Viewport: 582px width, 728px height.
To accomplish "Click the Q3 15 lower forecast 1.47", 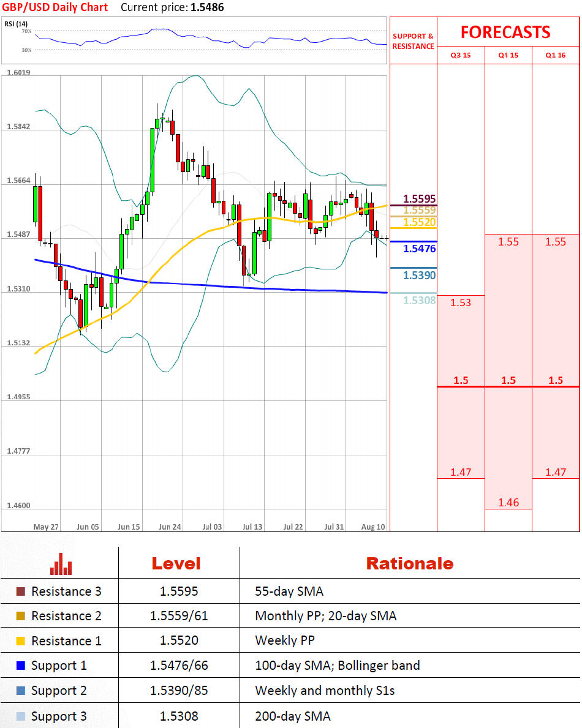I will pos(461,472).
